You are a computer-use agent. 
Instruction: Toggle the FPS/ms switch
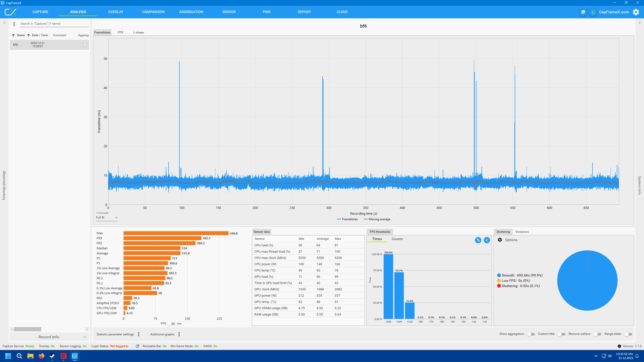171,324
